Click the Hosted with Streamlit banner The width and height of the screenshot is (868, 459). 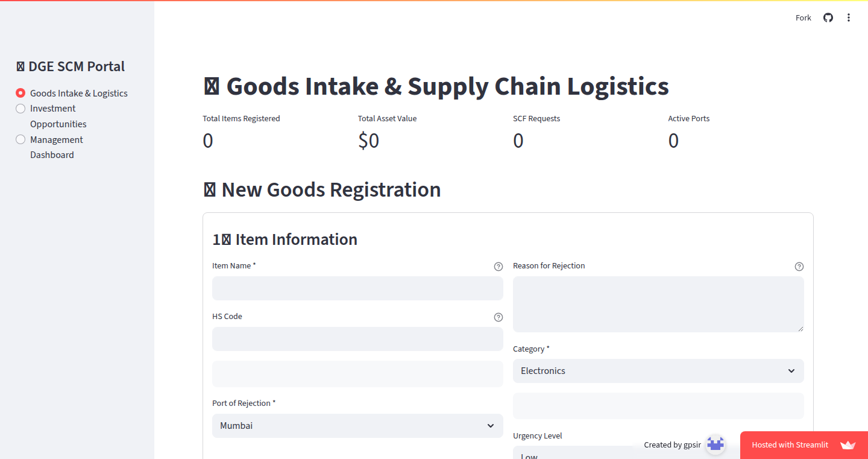tap(804, 445)
